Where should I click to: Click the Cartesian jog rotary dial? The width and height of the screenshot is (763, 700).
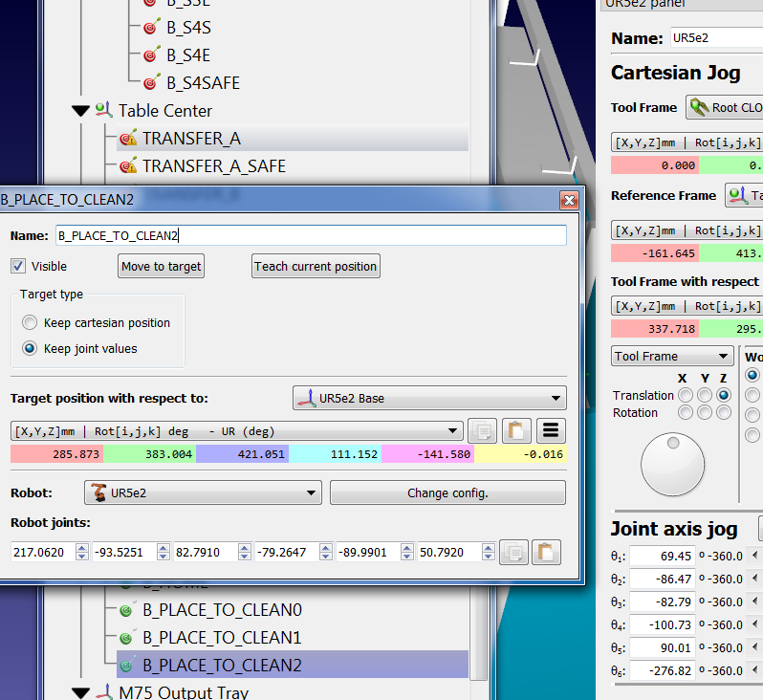pyautogui.click(x=670, y=466)
